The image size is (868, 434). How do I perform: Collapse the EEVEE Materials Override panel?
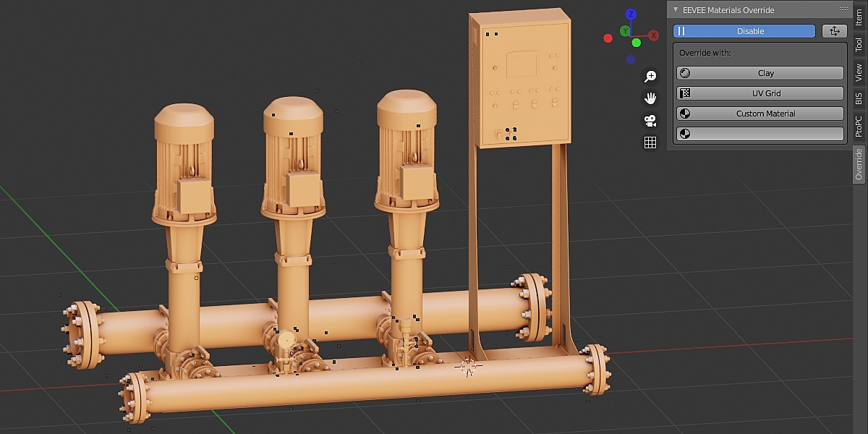click(678, 9)
